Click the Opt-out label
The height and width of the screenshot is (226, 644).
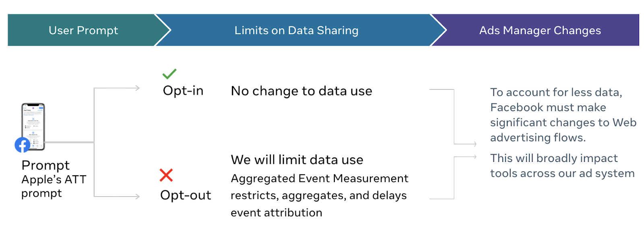coord(186,195)
